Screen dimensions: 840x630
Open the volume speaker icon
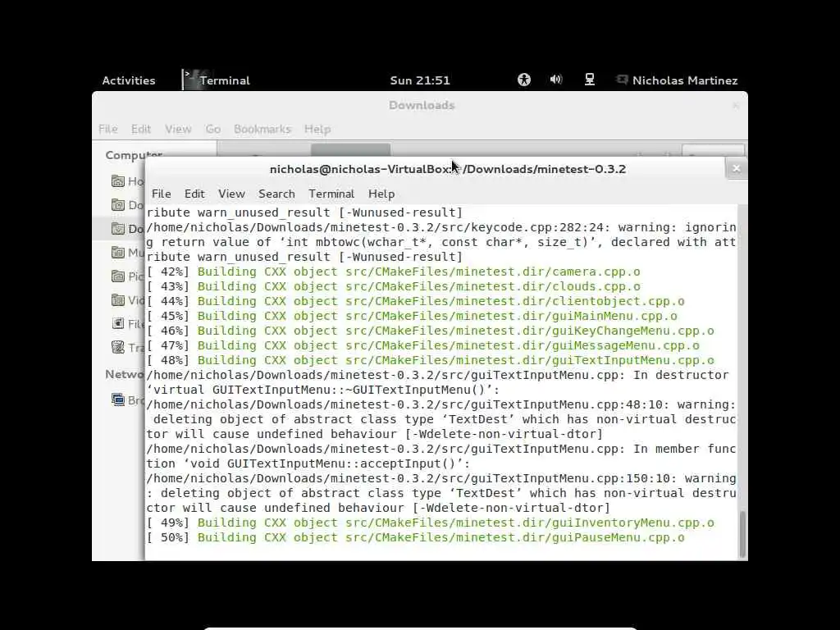pyautogui.click(x=556, y=80)
